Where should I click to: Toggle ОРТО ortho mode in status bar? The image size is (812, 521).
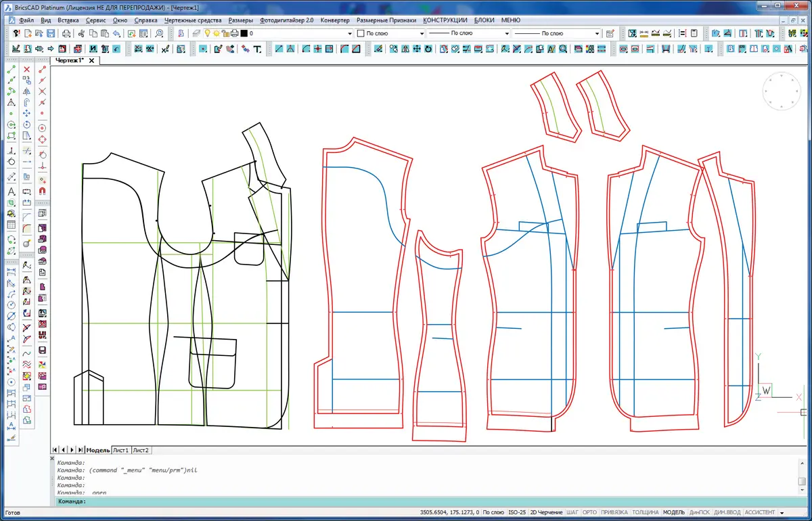[589, 512]
